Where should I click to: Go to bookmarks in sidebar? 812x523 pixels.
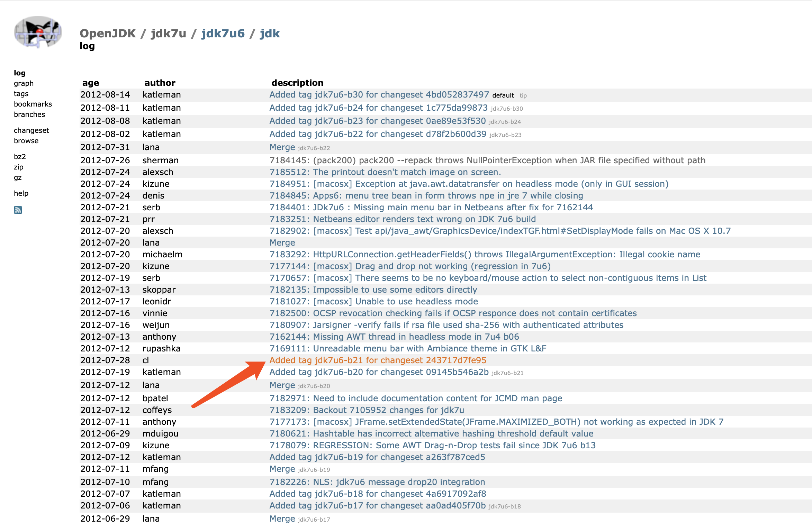(33, 104)
